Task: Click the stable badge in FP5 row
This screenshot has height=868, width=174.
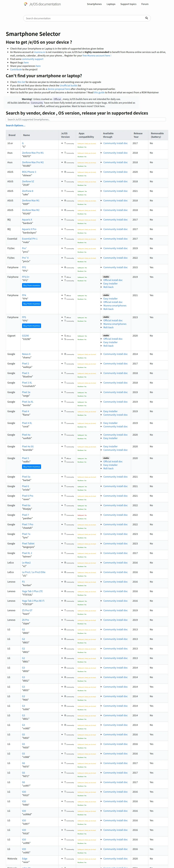Action: pyautogui.click(x=106, y=317)
